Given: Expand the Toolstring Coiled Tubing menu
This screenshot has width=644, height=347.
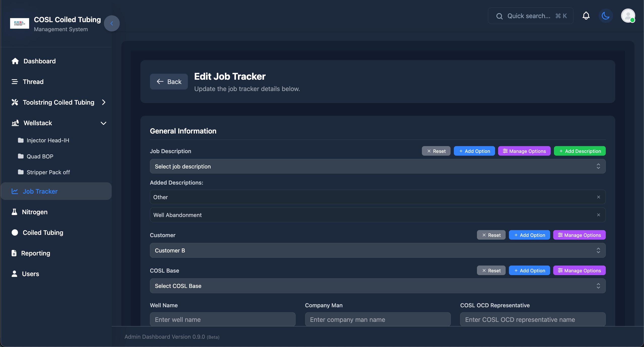Looking at the screenshot, I should (58, 102).
